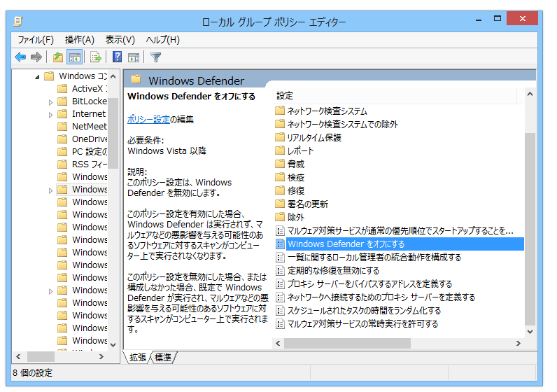Open 表示(V) menu
Screen dimensions: 557x392
pos(120,39)
